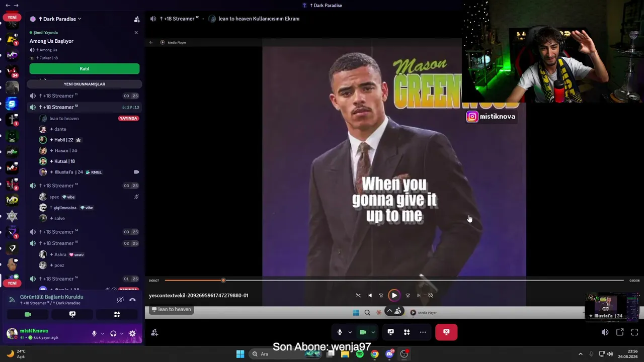644x362 pixels.
Task: Play the video in Media Player
Action: tap(394, 296)
